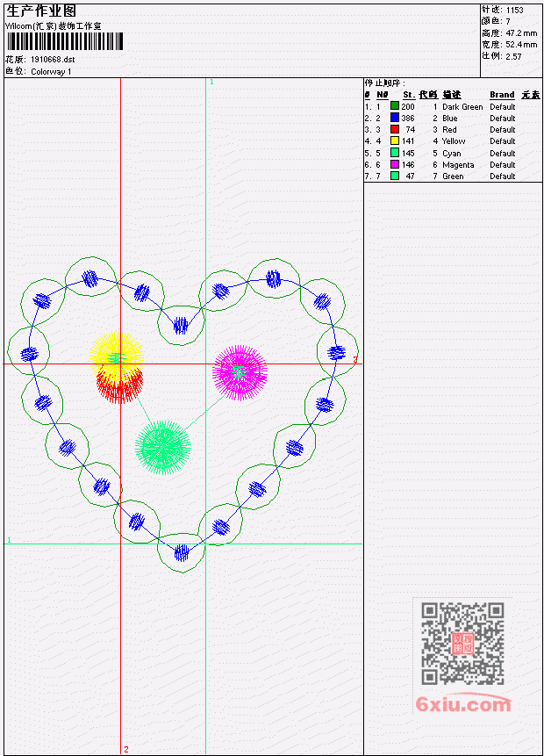The width and height of the screenshot is (544, 756).
Task: Click 'Default' brand in the Magenta row
Action: click(503, 165)
